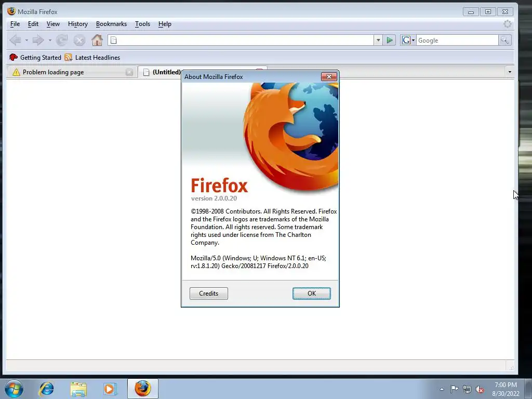This screenshot has height=399, width=532.
Task: Click OK in the About dialog
Action: 312,294
